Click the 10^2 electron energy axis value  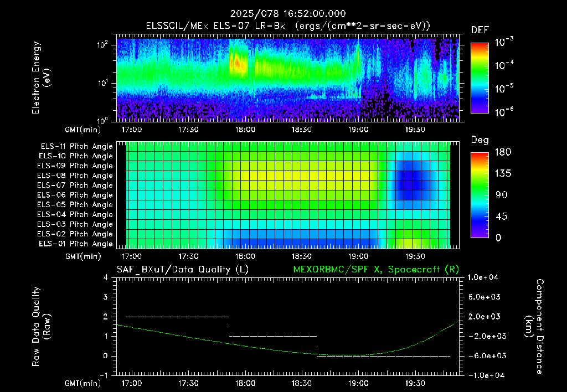tap(102, 45)
